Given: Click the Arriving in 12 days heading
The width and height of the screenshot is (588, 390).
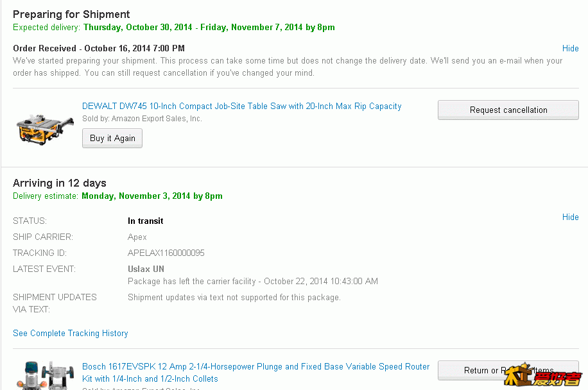Looking at the screenshot, I should (59, 183).
